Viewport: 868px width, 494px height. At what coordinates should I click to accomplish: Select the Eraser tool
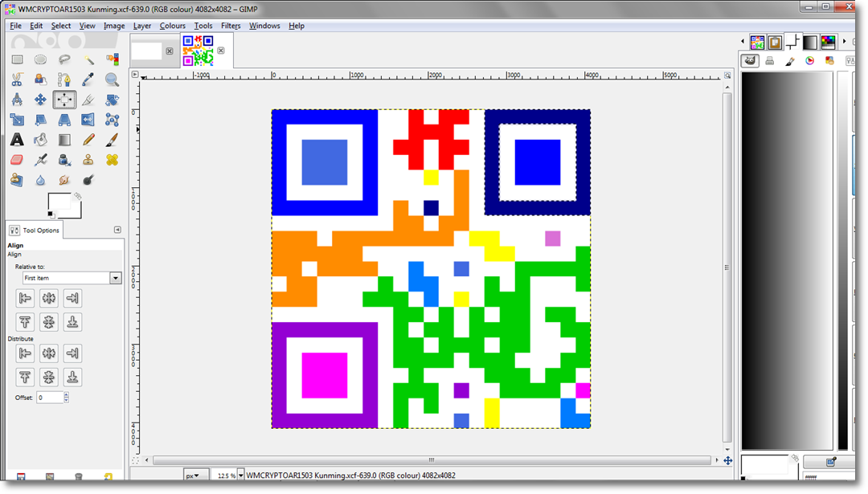17,160
